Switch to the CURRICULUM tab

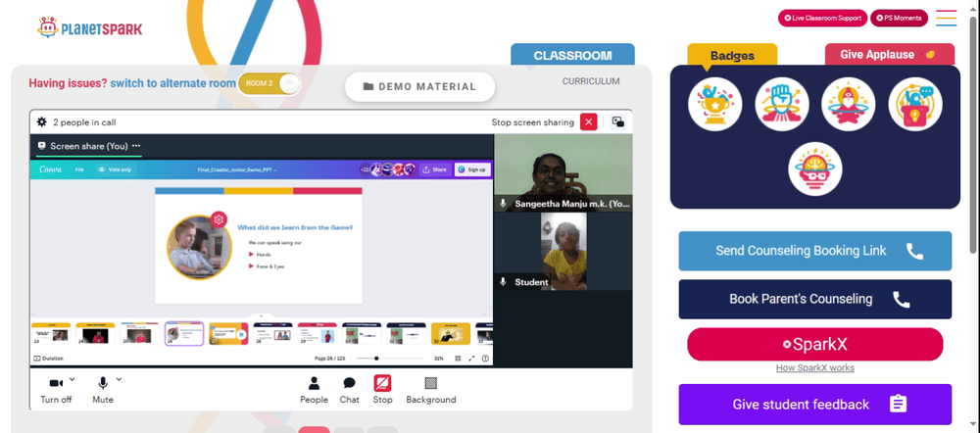click(x=591, y=81)
